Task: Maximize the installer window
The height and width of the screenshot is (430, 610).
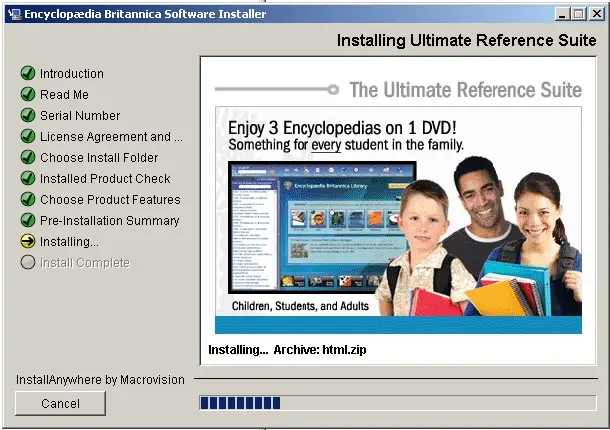Action: pos(578,14)
